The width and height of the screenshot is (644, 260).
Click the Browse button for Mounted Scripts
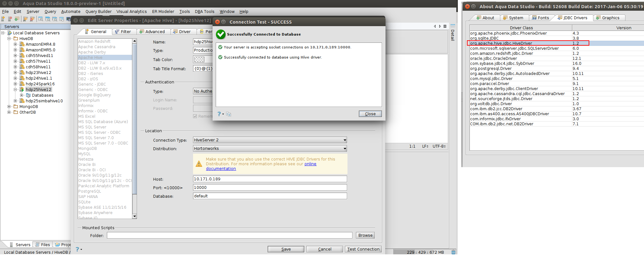click(x=365, y=235)
